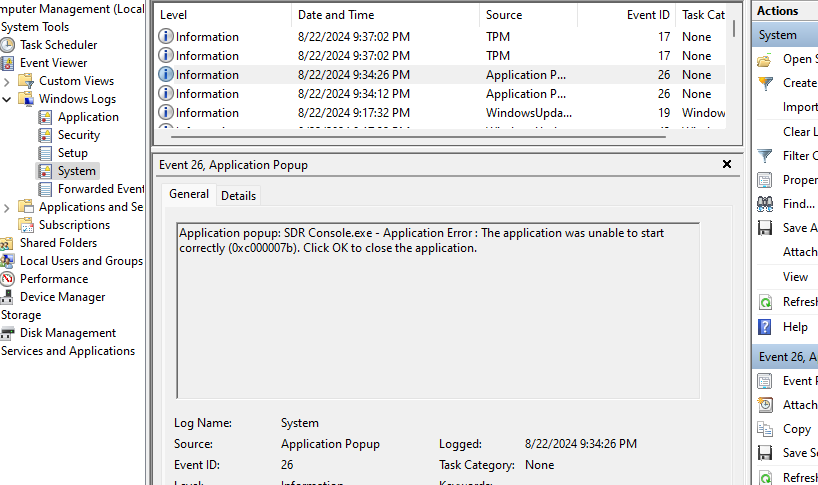818x485 pixels.
Task: Select Local Users and Groups icon
Action: coord(7,261)
